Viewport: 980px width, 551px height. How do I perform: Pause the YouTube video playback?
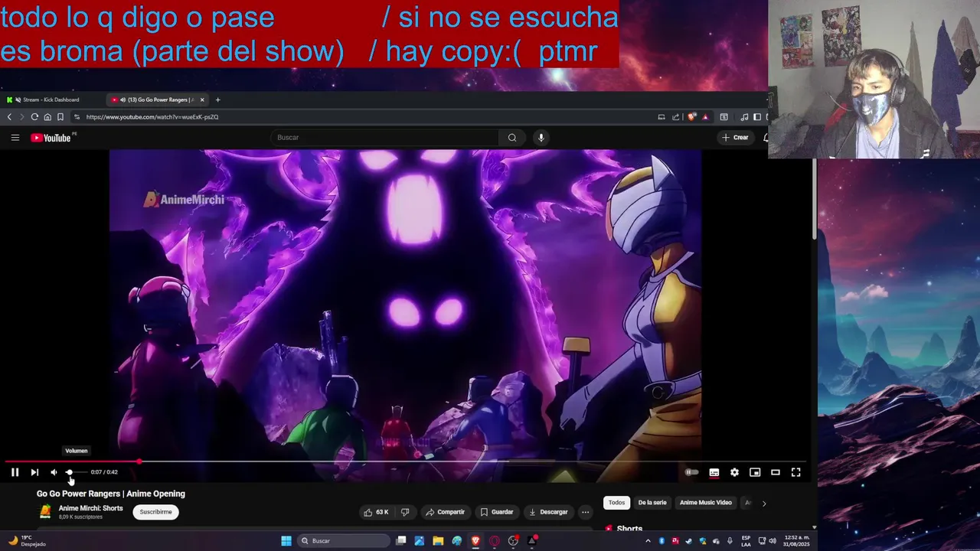point(15,472)
